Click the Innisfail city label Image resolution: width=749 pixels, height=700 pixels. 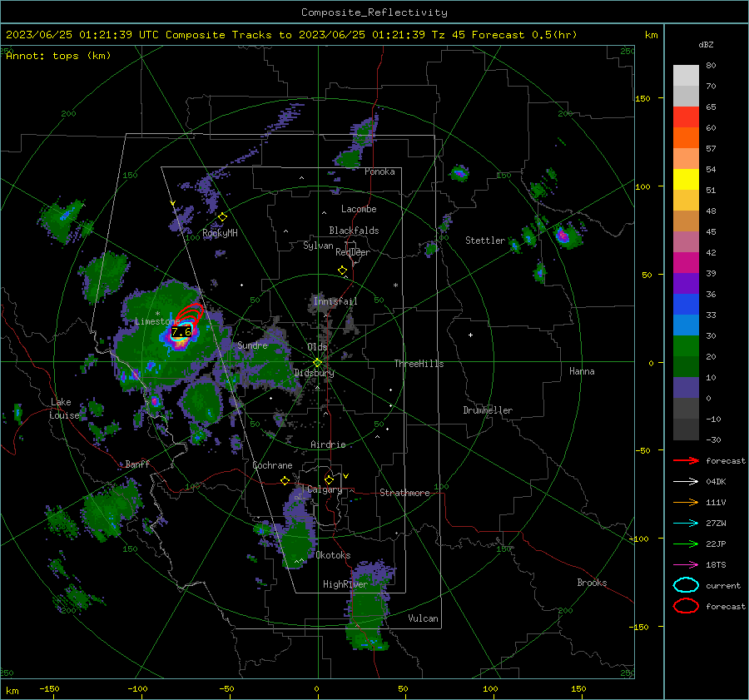335,301
